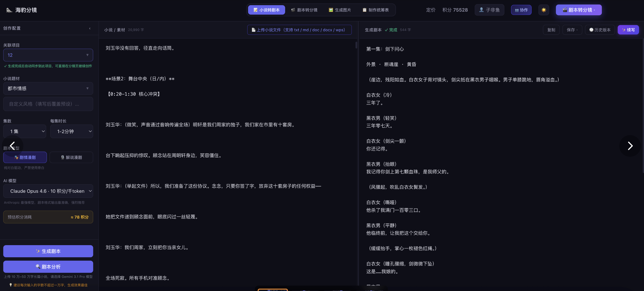Image resolution: width=644 pixels, height=291 pixels.
Task: Go to next slide with right arrow
Action: pos(630,146)
